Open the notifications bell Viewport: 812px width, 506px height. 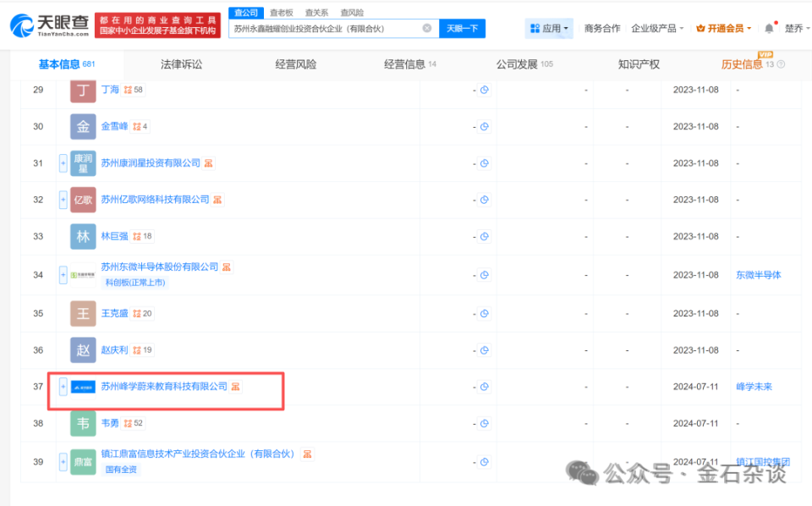point(770,29)
